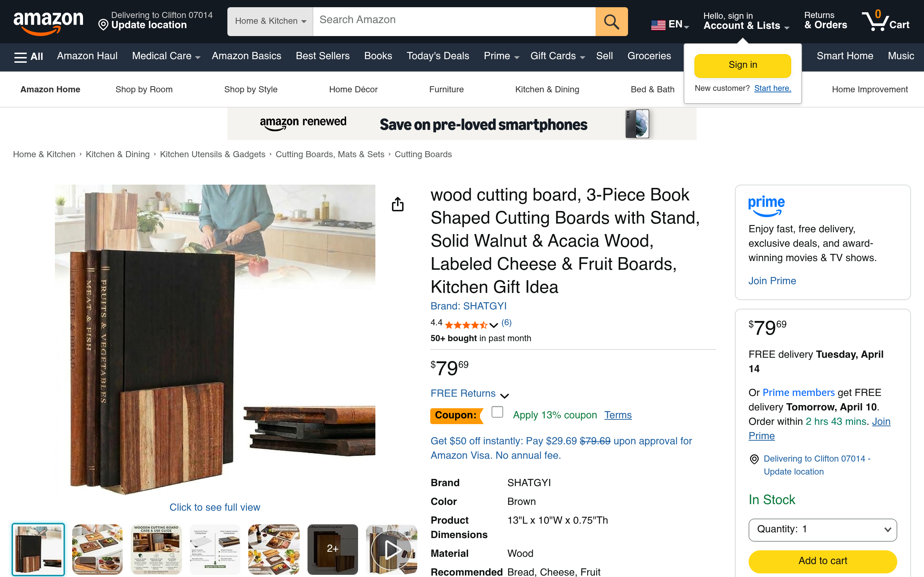Click the Update location pin icon in header
Image resolution: width=924 pixels, height=577 pixels.
coord(103,25)
